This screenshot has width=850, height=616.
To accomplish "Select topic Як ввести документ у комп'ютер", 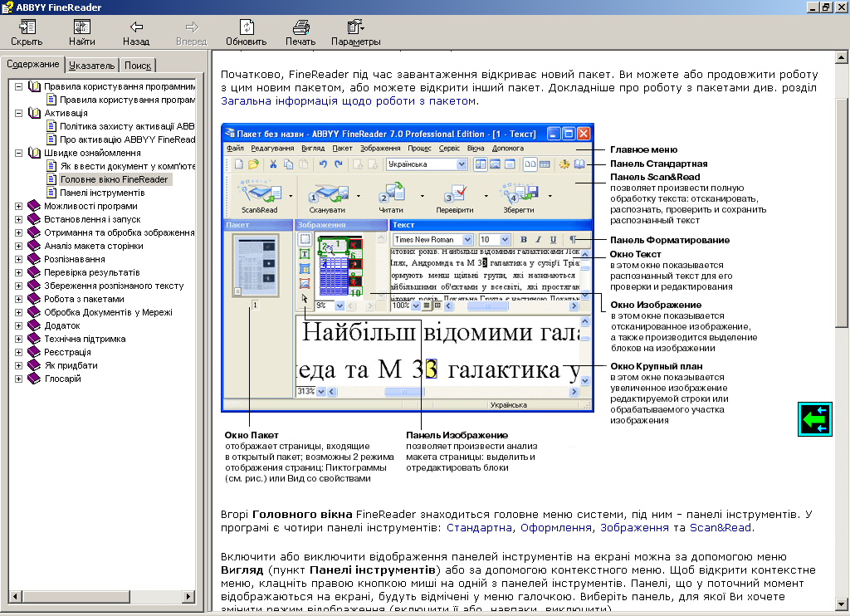I will [x=127, y=166].
